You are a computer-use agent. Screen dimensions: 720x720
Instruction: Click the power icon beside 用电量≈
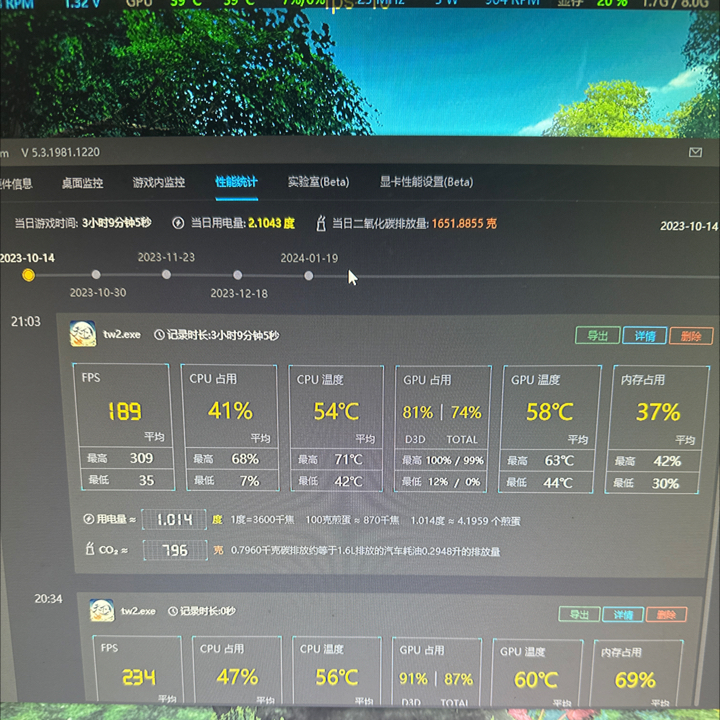[x=88, y=519]
